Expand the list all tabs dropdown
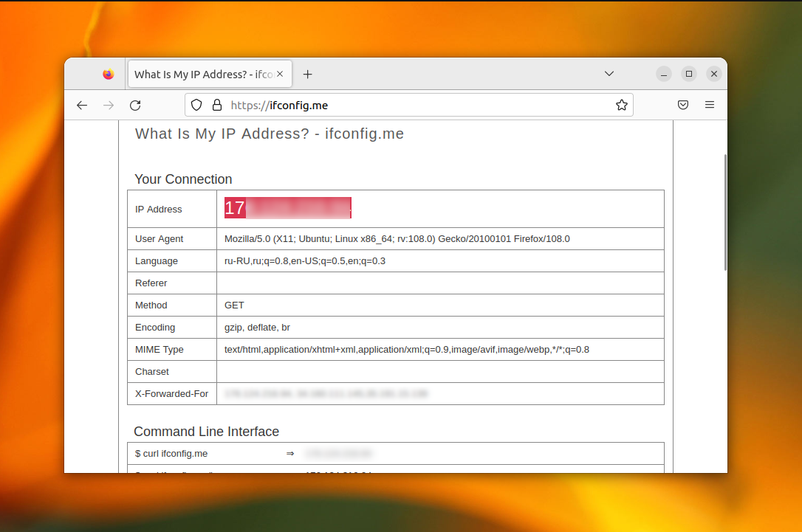The height and width of the screenshot is (532, 802). [x=609, y=74]
